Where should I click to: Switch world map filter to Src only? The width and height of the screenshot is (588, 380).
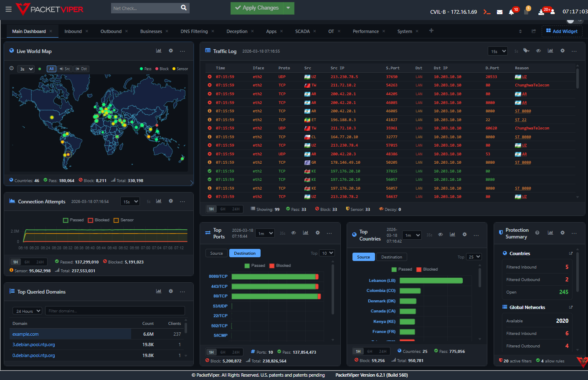point(65,68)
